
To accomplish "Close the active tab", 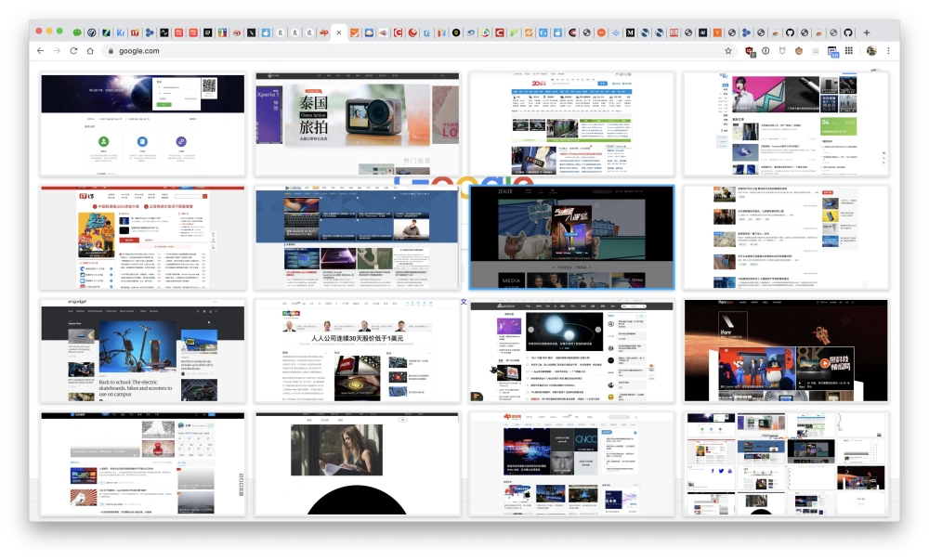I will [339, 33].
